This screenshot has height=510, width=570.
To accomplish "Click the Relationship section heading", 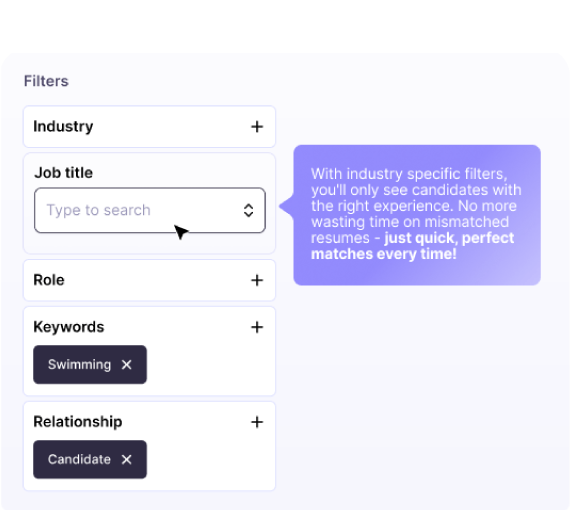I will tap(78, 422).
